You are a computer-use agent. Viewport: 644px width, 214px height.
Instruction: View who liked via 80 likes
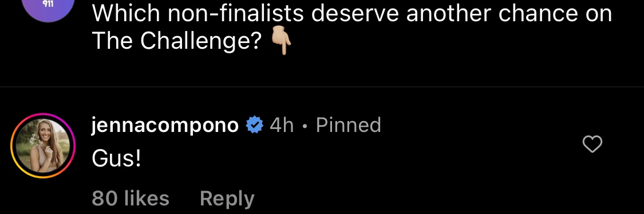(131, 198)
